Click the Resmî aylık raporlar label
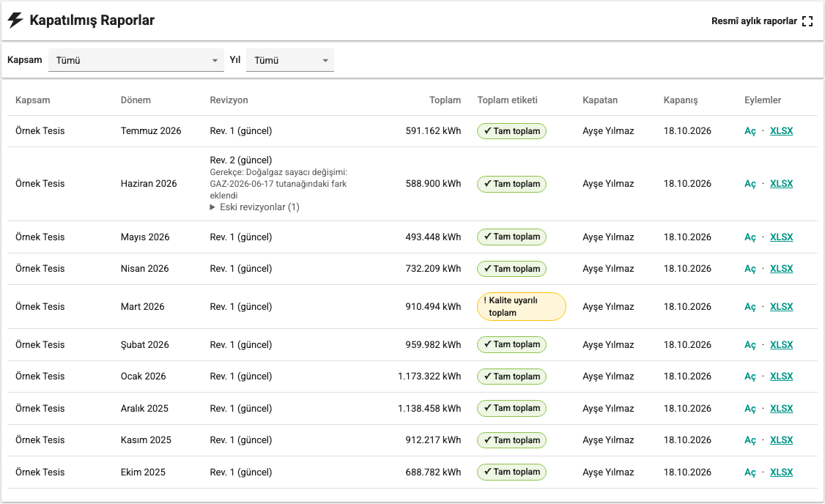The width and height of the screenshot is (825, 504). click(x=754, y=21)
